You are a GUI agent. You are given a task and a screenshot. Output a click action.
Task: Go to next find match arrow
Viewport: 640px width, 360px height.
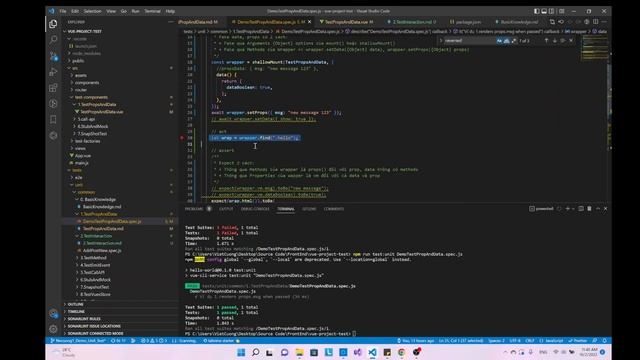pos(554,40)
